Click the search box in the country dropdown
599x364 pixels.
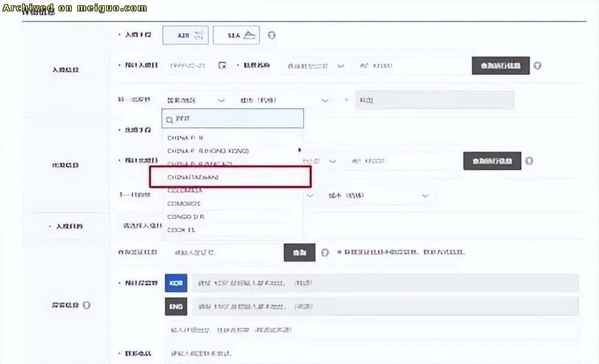click(x=232, y=119)
